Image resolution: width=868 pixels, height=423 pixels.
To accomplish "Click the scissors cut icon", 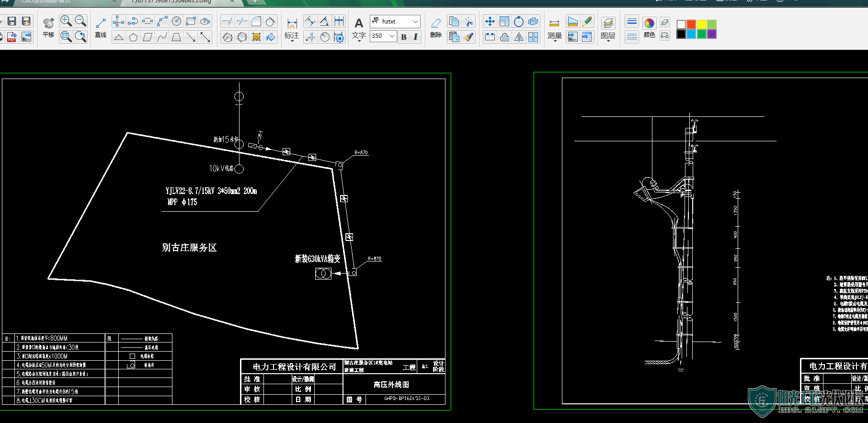I will coord(468,21).
